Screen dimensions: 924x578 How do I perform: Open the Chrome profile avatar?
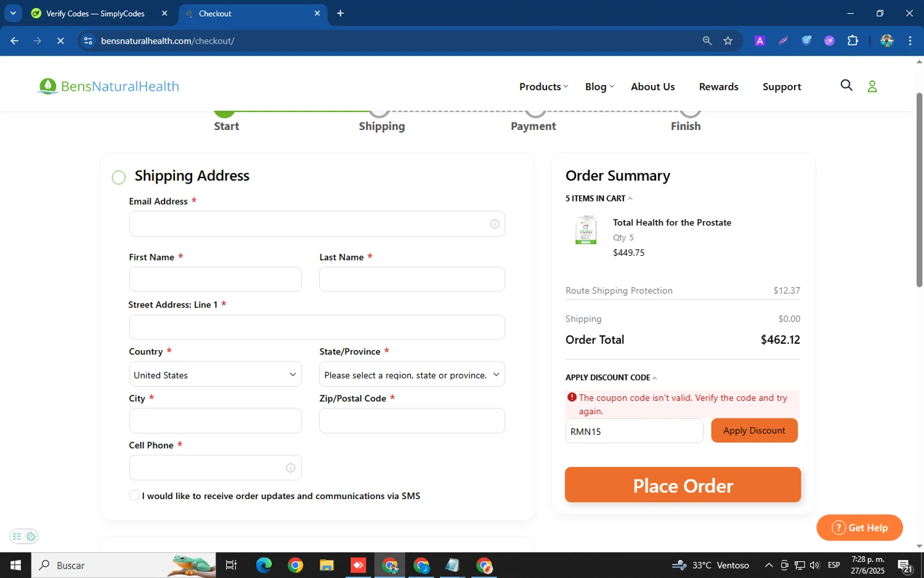pos(887,41)
